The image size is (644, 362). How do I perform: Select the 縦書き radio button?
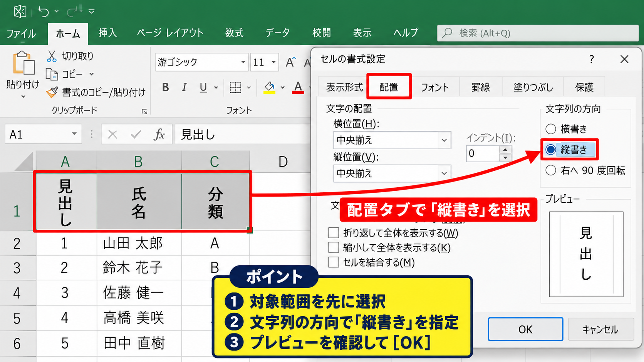click(551, 150)
